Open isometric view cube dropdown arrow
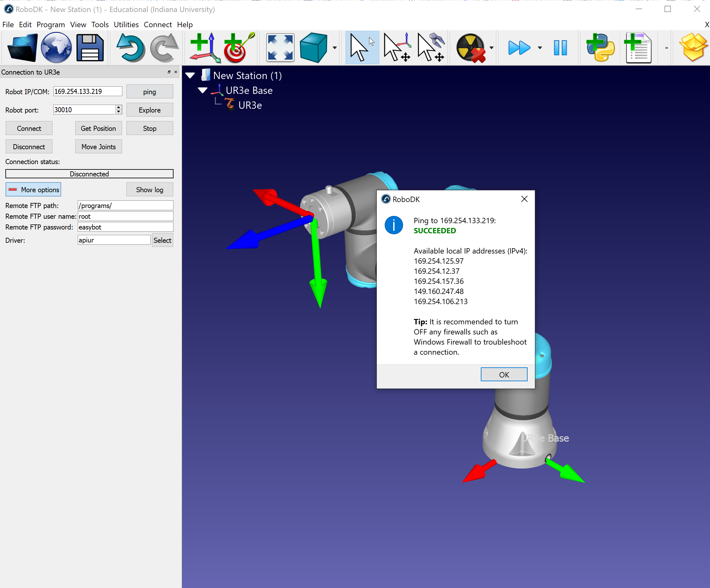This screenshot has height=588, width=710. tap(335, 48)
